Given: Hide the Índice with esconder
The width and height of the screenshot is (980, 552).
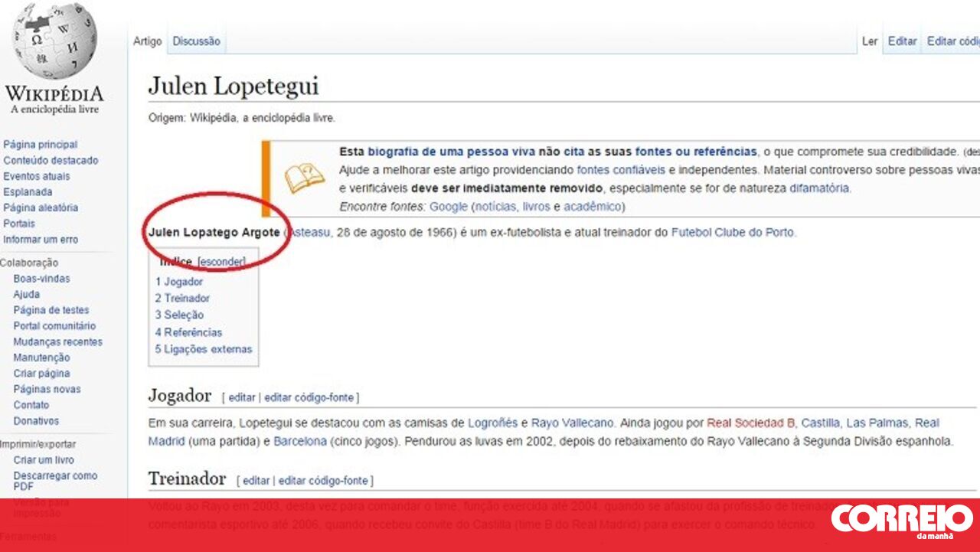Looking at the screenshot, I should pyautogui.click(x=221, y=262).
